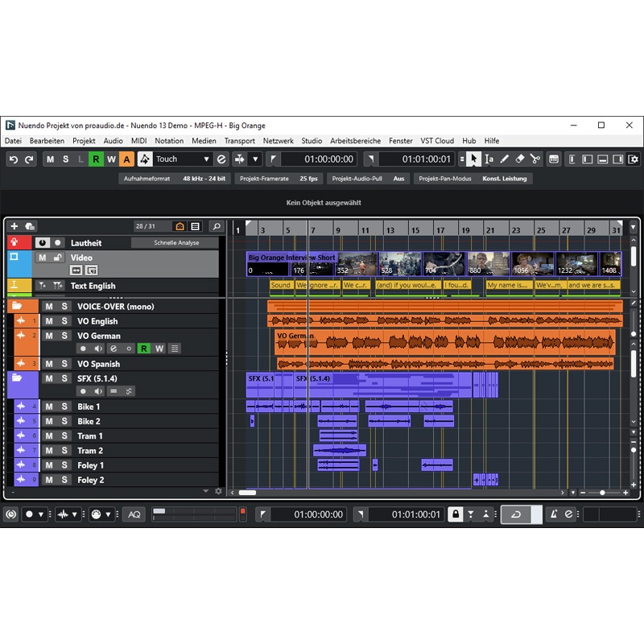Click the Projekt-Framerate 25 fps field

tap(279, 179)
